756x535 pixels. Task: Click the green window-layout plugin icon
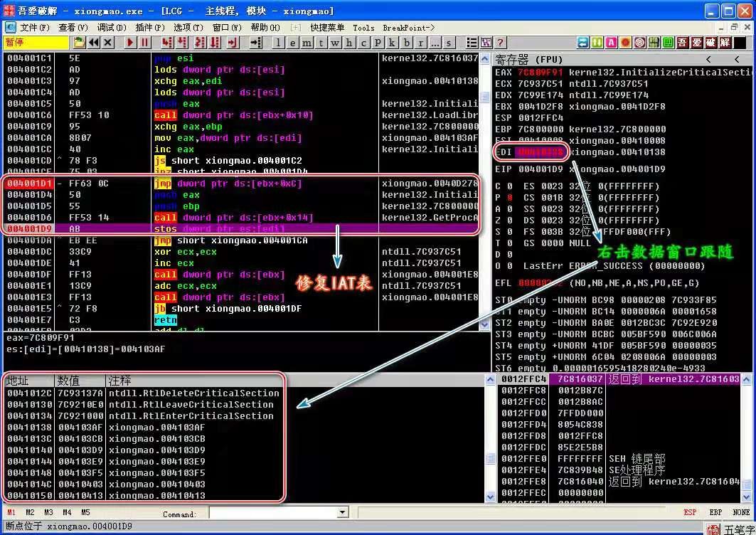pos(669,43)
